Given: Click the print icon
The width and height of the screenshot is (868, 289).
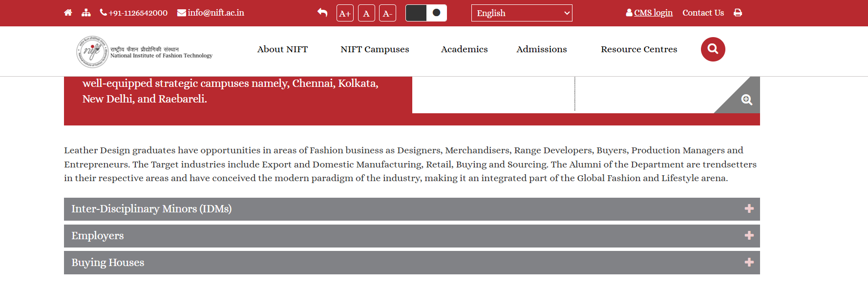Looking at the screenshot, I should pyautogui.click(x=738, y=13).
